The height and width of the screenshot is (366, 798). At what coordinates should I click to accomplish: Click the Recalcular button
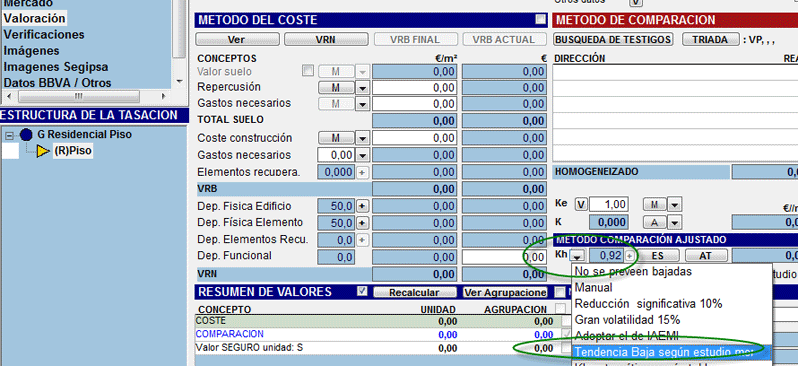(415, 293)
